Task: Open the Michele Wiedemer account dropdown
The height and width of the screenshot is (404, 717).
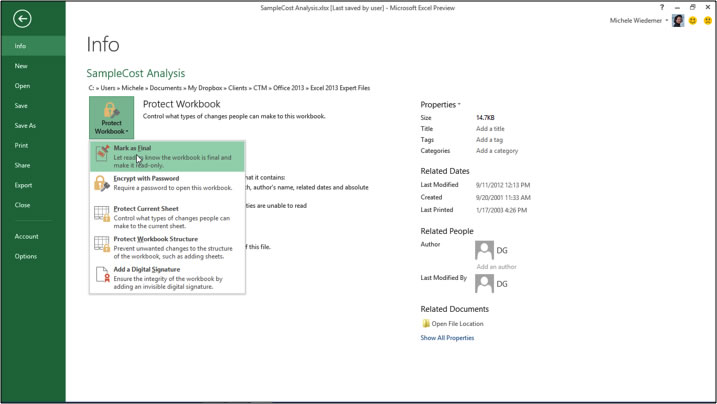Action: (638, 20)
